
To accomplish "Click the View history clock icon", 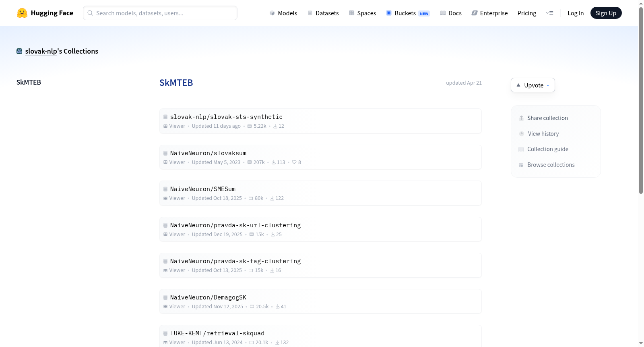I will 522,134.
